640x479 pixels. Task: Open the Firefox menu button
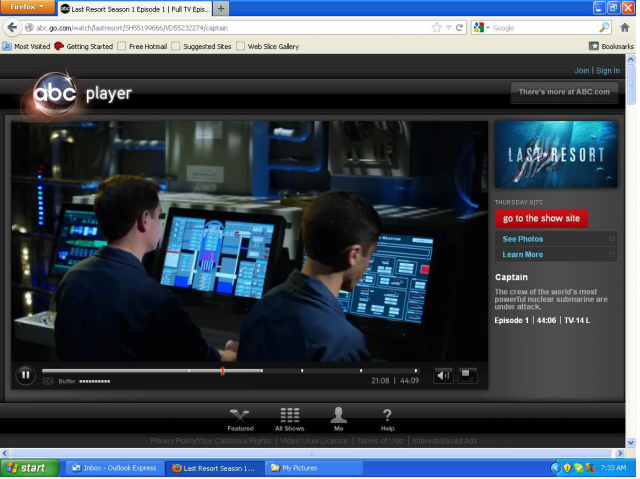(27, 7)
